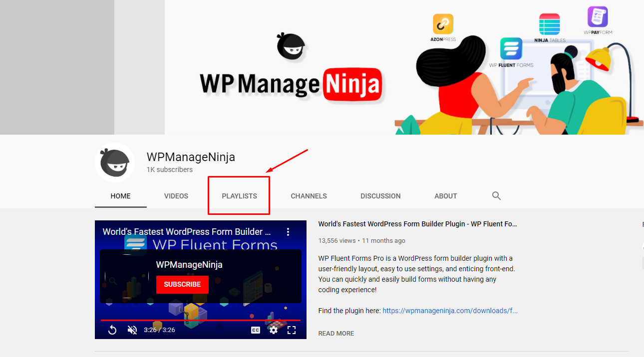The width and height of the screenshot is (644, 357).
Task: Open the PLAYLISTS tab
Action: pyautogui.click(x=240, y=196)
